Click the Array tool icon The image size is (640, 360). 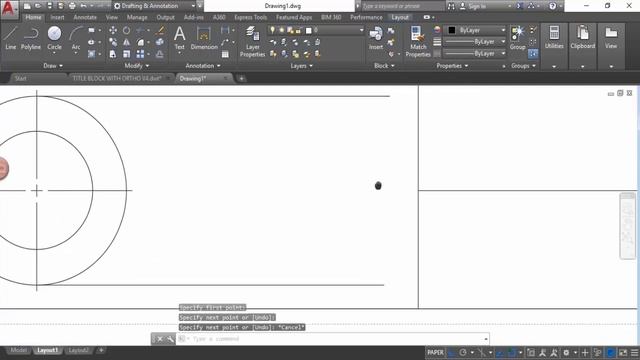pyautogui.click(x=140, y=54)
